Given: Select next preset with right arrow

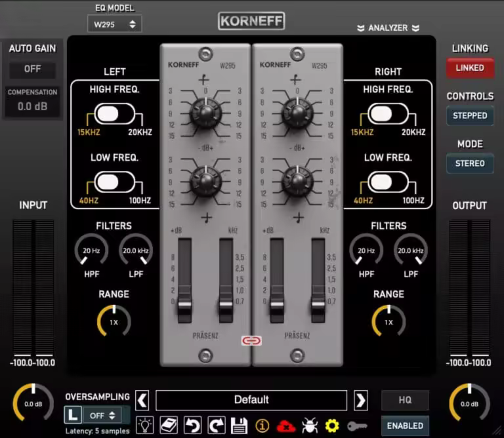Looking at the screenshot, I should point(360,399).
